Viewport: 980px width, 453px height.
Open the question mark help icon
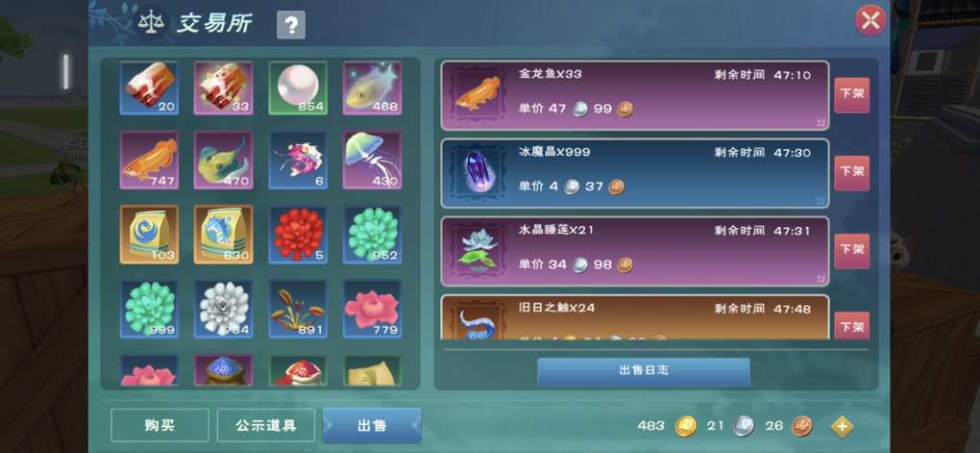[291, 26]
